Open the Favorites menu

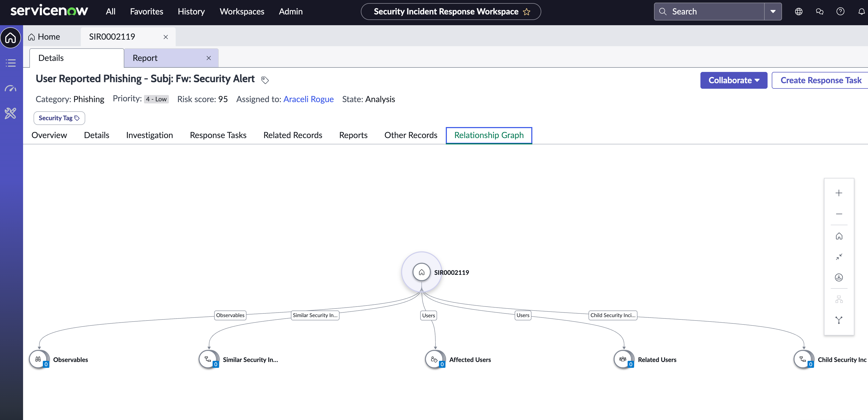coord(147,12)
